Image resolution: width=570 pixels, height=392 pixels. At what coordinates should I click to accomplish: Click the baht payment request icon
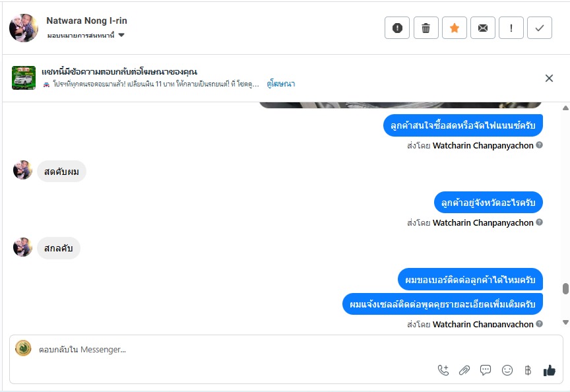coord(528,370)
